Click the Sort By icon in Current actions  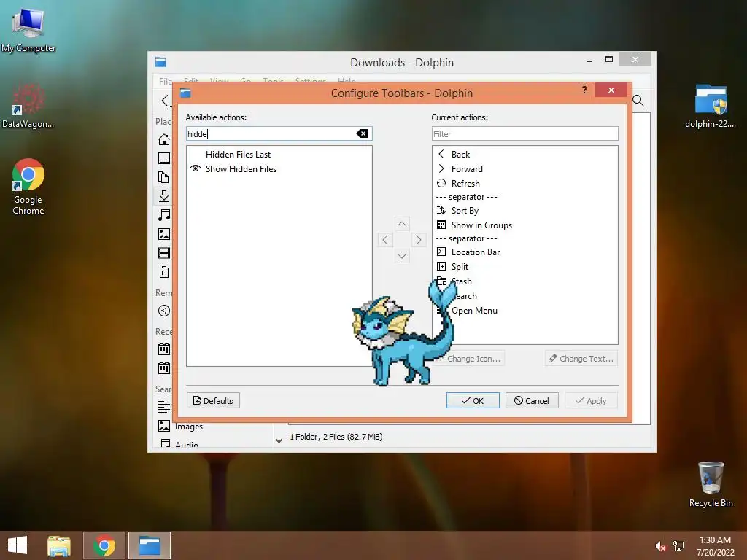click(x=441, y=211)
